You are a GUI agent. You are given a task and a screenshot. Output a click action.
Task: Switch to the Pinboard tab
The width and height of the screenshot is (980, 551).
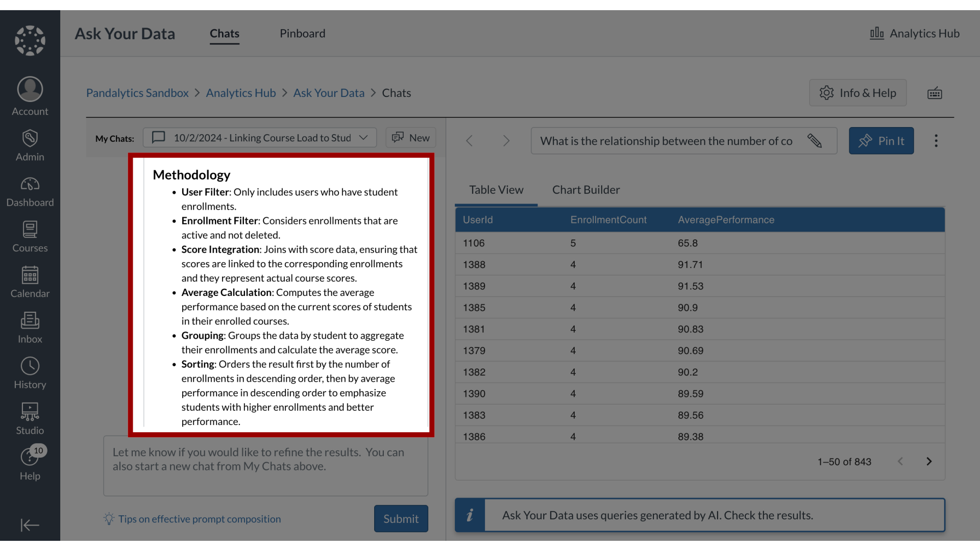[x=302, y=33]
